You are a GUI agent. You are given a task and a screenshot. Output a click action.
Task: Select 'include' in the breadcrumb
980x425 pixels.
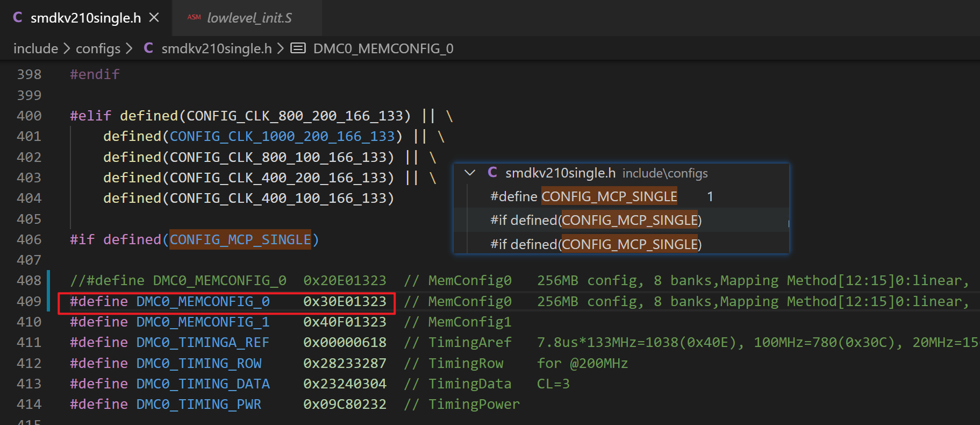tap(35, 48)
